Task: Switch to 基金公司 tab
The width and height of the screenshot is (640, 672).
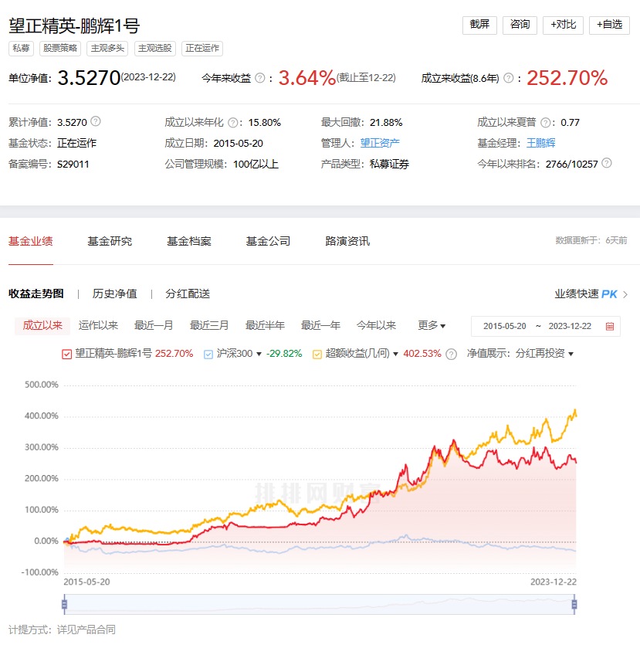Action: click(268, 241)
